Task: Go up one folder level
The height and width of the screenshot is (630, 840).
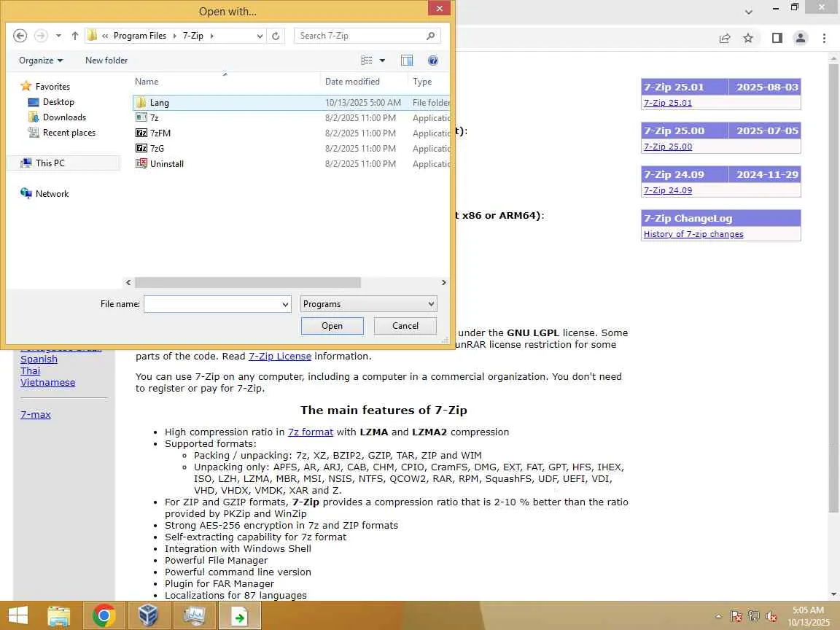Action: click(75, 36)
